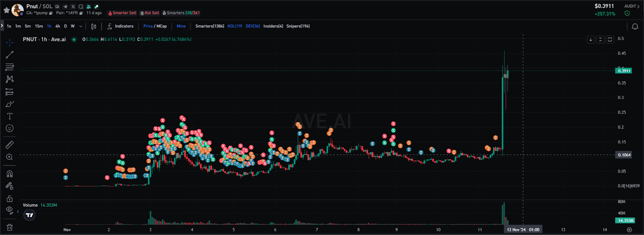Click the search icon next to the token name
644x235 pixels.
coord(81,6)
